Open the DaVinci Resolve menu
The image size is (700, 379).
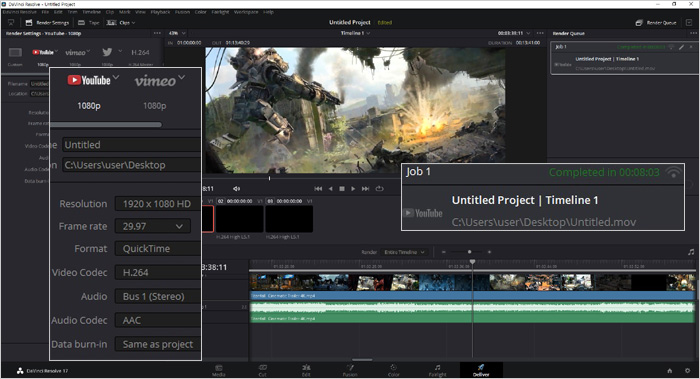point(20,12)
